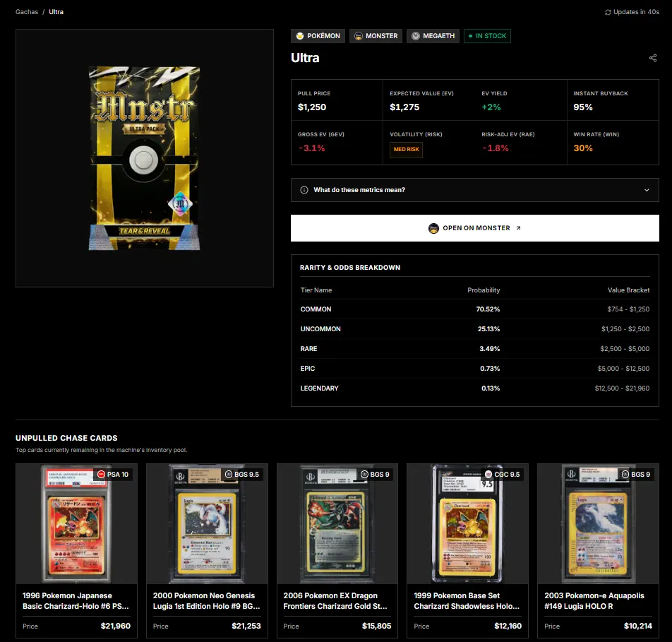The width and height of the screenshot is (672, 642).
Task: Click the RARE tier row name
Action: coord(308,349)
